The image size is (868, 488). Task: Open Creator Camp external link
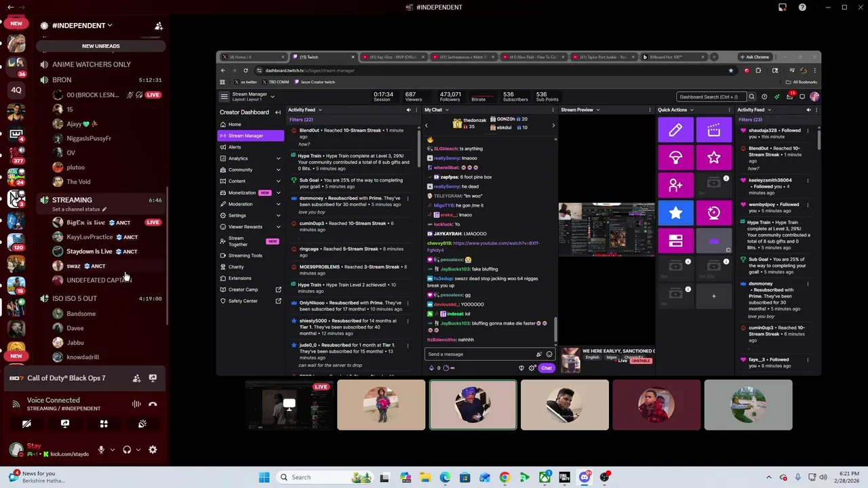pos(250,289)
